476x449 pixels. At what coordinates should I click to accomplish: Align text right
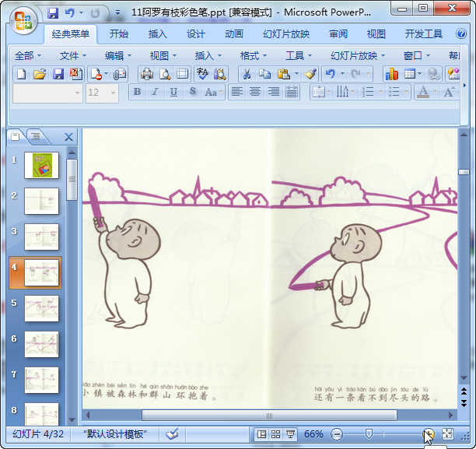pyautogui.click(x=274, y=92)
